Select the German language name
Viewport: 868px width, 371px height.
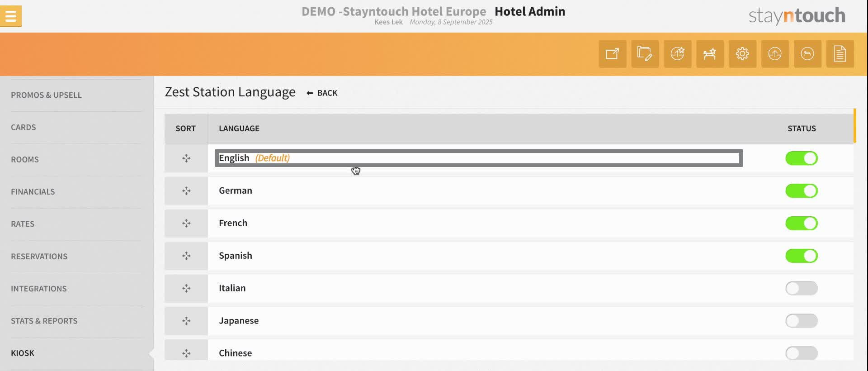[x=236, y=191]
